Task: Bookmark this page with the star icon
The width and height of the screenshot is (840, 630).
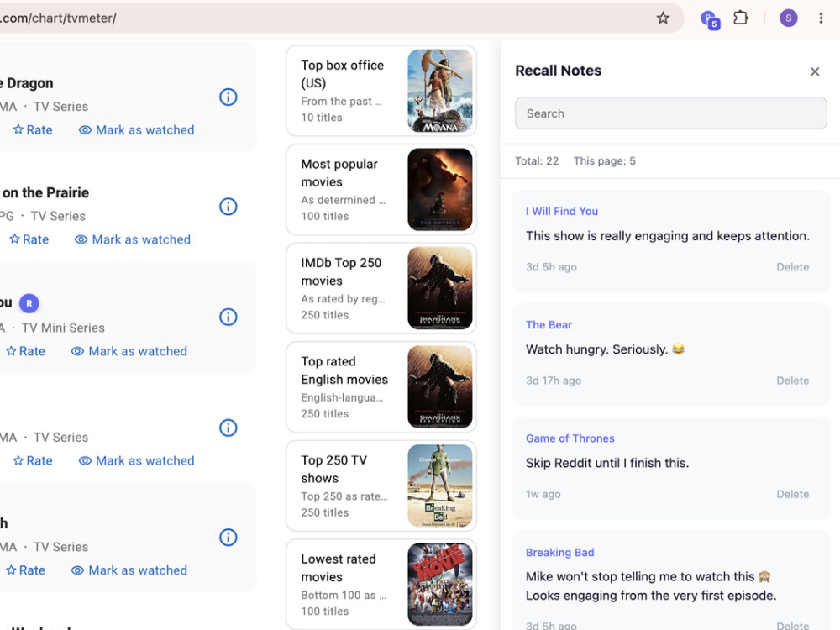Action: pos(663,18)
